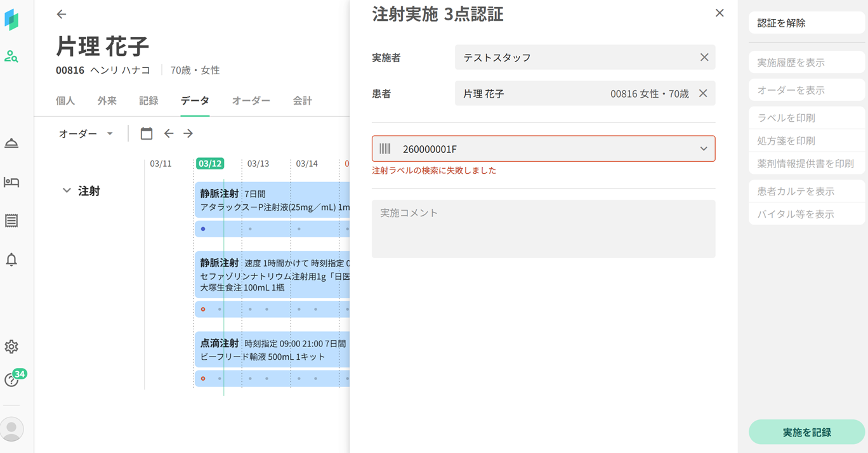Click the 認証を解除 button
868x453 pixels.
806,23
